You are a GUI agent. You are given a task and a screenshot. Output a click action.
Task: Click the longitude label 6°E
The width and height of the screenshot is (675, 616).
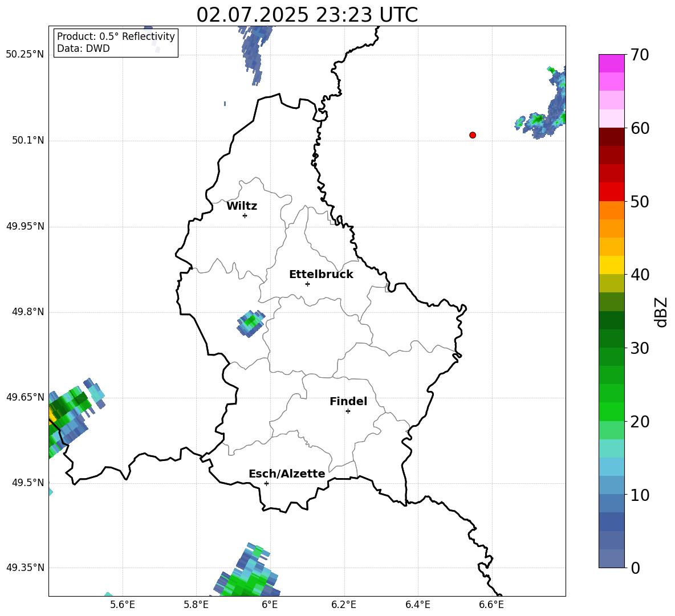coord(270,605)
